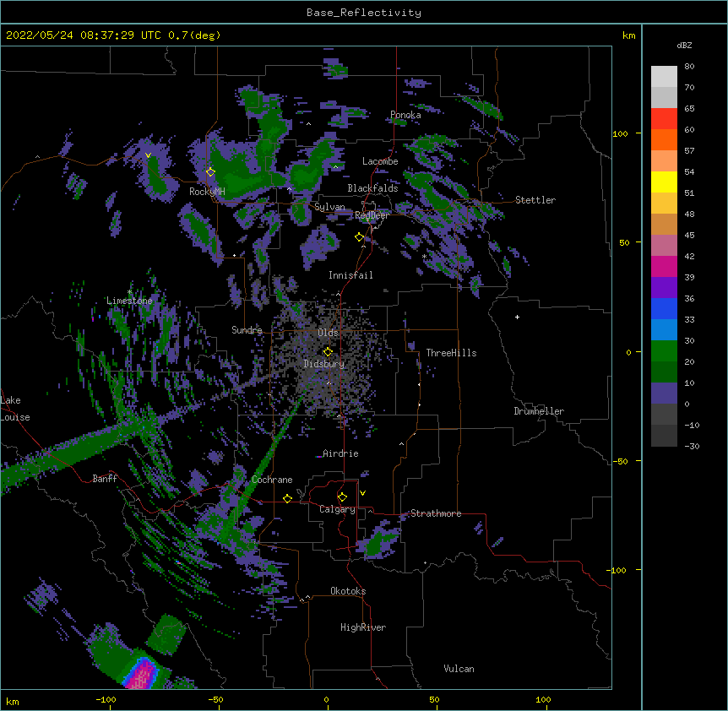Screen dimensions: 728x711
Task: Click the Vulcan city label
Action: [x=459, y=669]
